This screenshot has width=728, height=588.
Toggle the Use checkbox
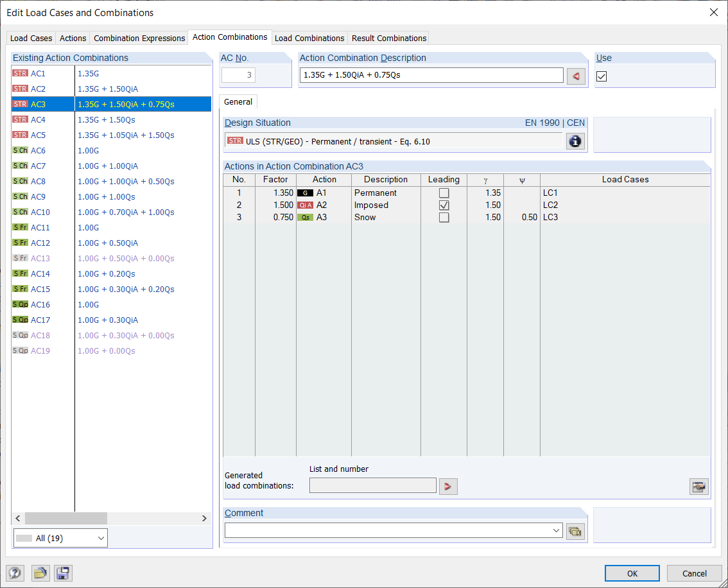coord(602,76)
